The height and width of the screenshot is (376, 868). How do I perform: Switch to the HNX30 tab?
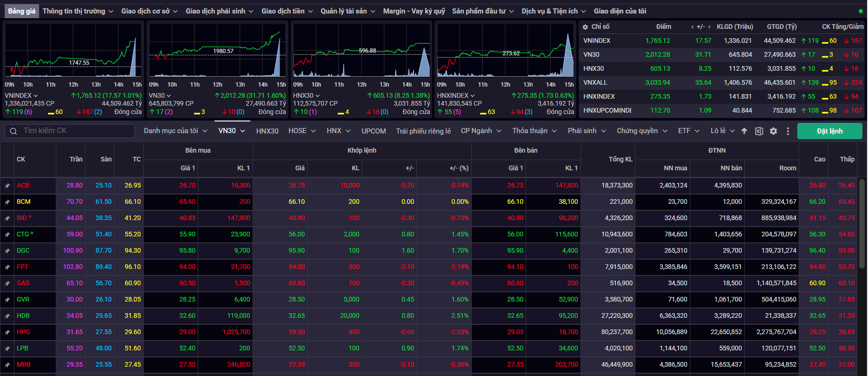coord(267,131)
